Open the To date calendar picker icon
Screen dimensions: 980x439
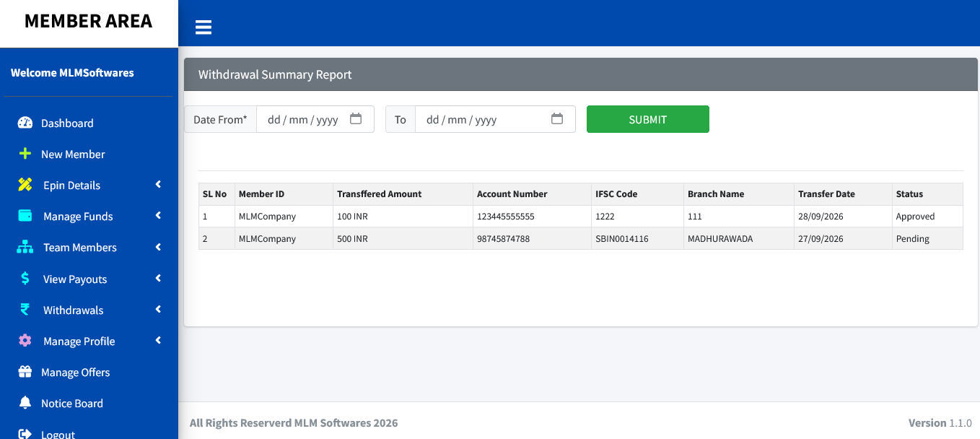pyautogui.click(x=557, y=119)
